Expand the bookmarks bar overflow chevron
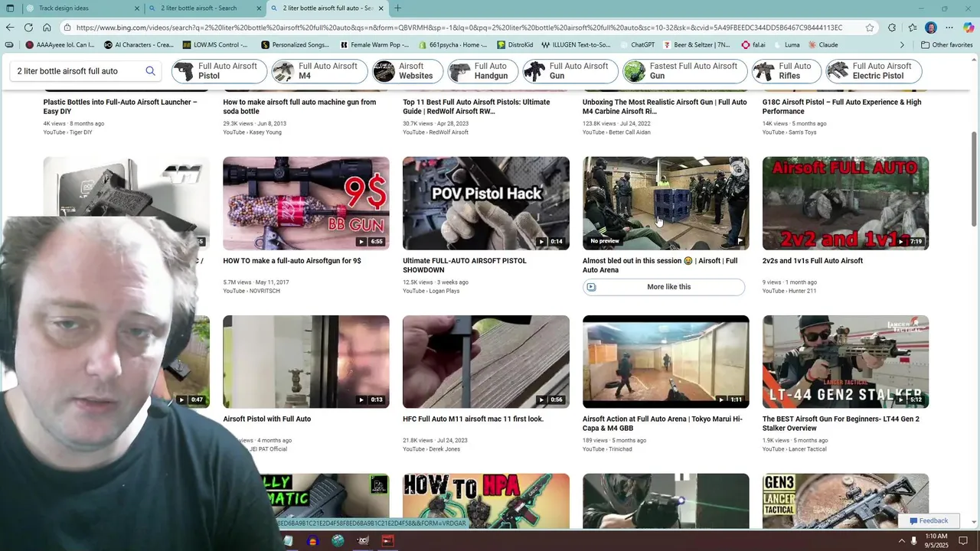The image size is (980, 551). [902, 45]
